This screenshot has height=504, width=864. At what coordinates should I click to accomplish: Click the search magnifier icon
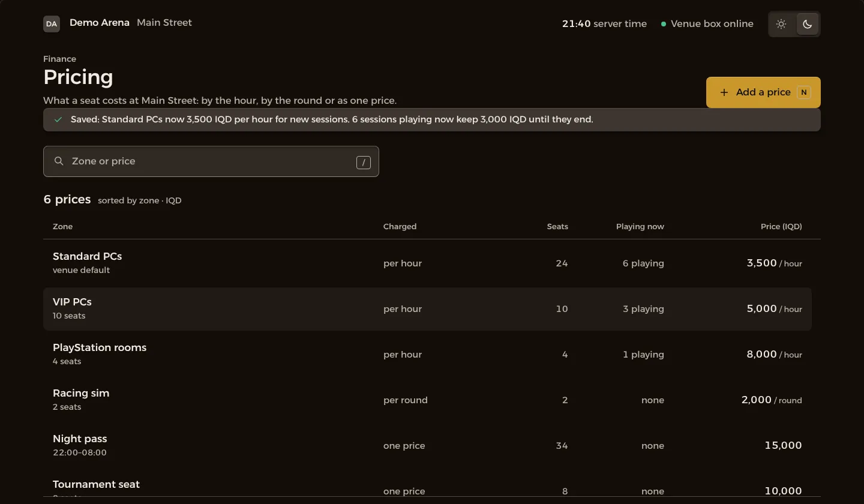click(59, 161)
